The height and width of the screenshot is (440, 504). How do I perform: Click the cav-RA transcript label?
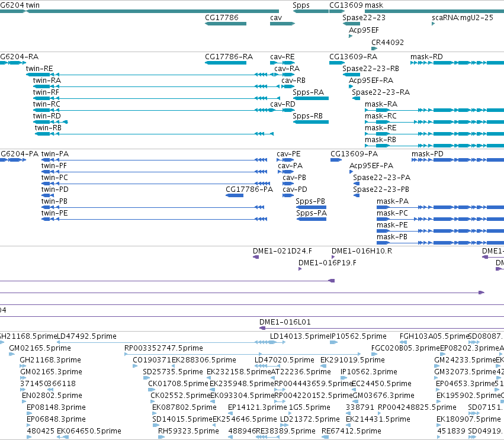pos(287,69)
